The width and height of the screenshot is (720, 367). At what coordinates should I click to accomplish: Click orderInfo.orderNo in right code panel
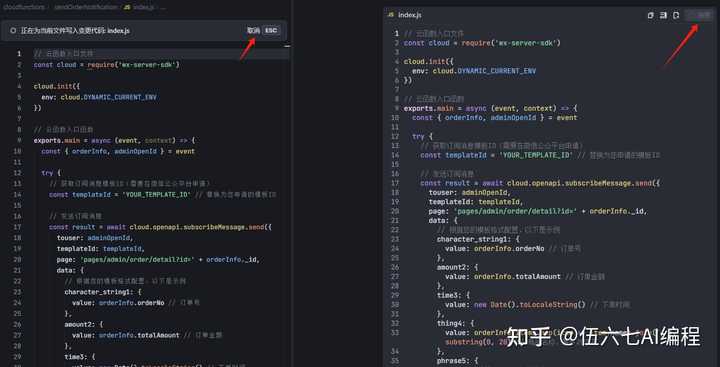[509, 248]
